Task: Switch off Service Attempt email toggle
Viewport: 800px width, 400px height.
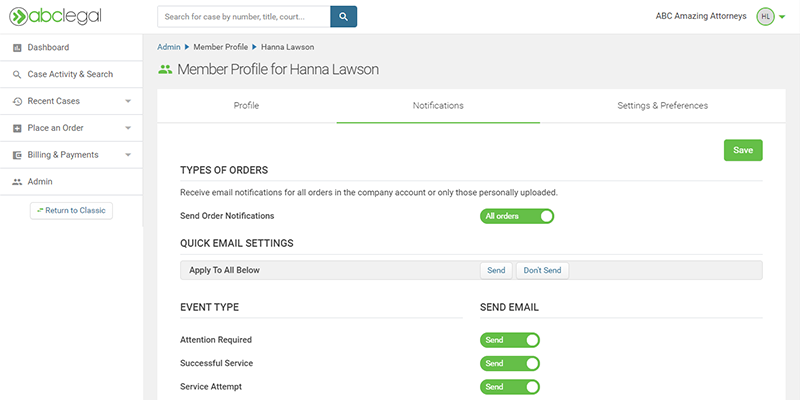Action: pyautogui.click(x=509, y=387)
